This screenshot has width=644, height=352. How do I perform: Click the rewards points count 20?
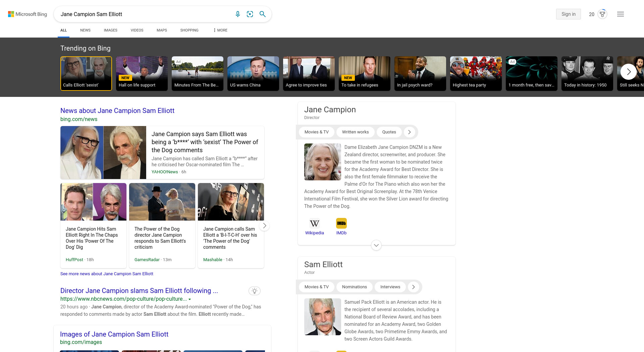coord(592,14)
